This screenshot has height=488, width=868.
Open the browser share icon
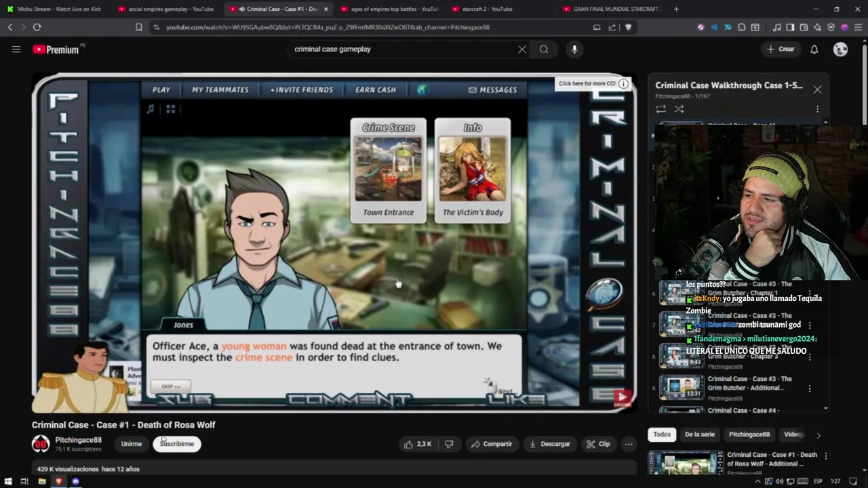pos(612,27)
